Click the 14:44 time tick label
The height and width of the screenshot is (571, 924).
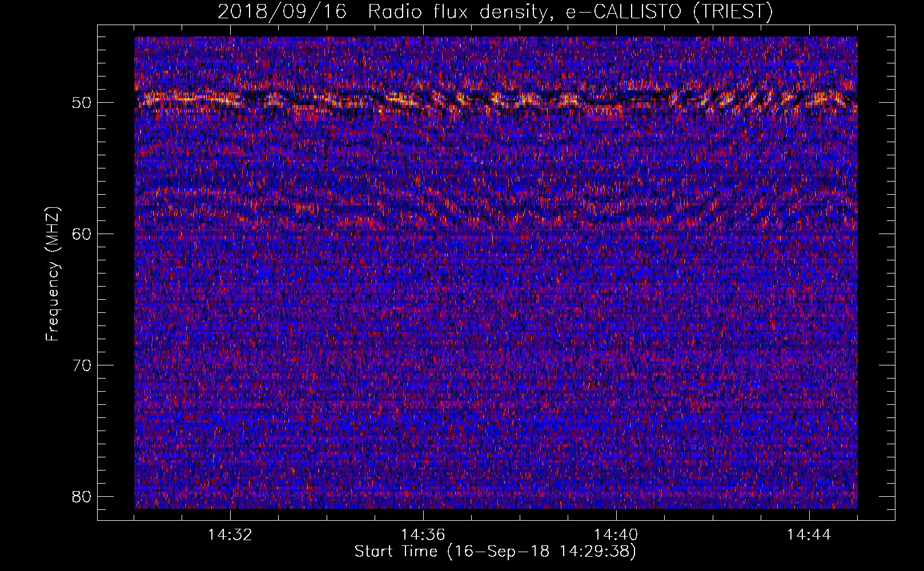coord(809,535)
